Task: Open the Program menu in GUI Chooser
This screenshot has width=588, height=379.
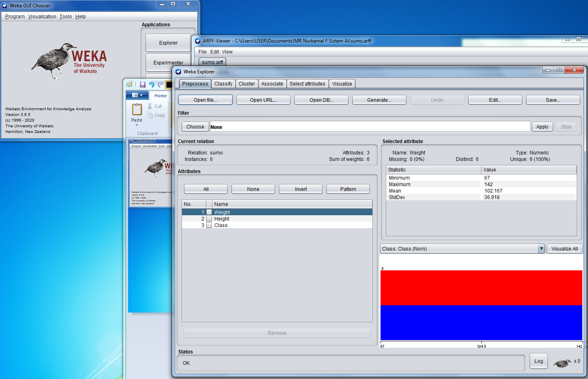Action: (15, 17)
